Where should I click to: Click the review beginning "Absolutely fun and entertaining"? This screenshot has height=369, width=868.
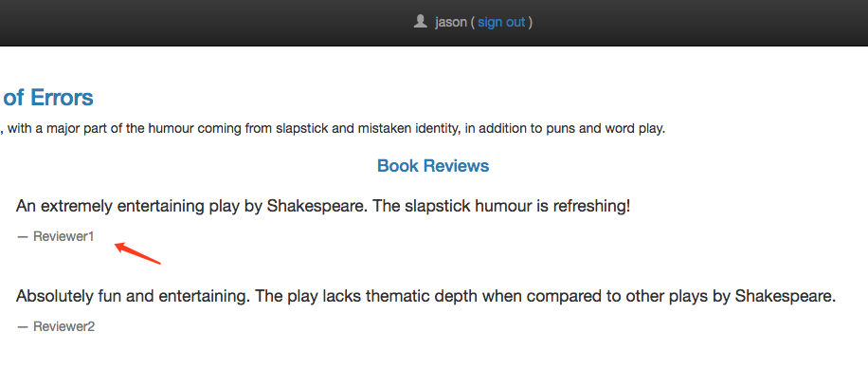point(425,296)
